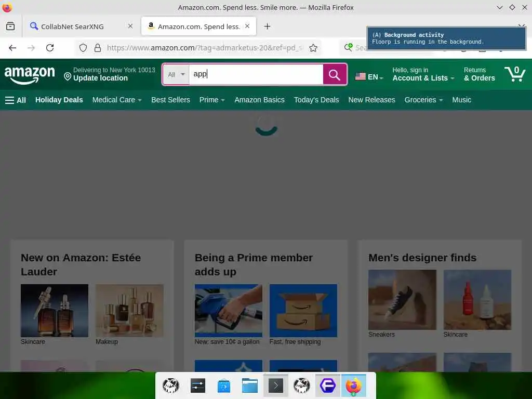The image size is (532, 399).
Task: Click 'Delivering to New York 10013' text
Action: click(114, 70)
